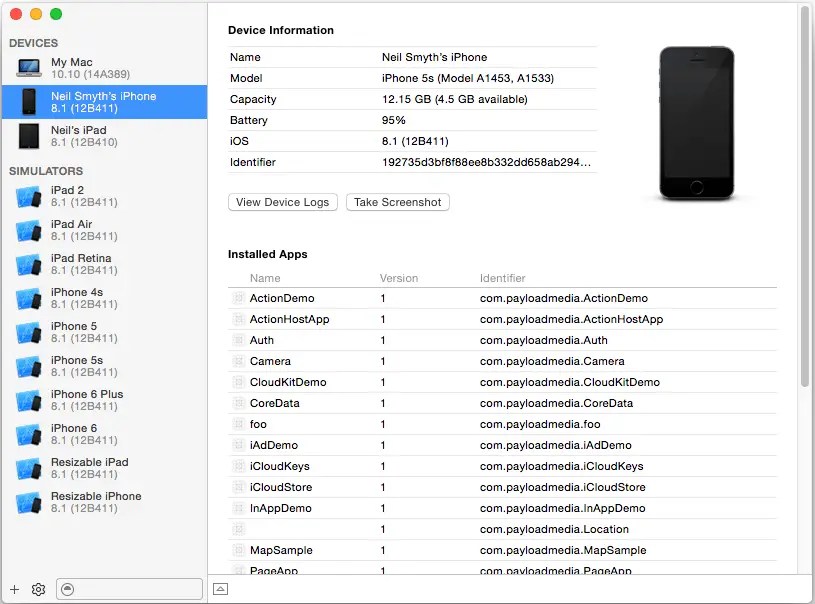Click the iPhone 6 Plus simulator icon
The height and width of the screenshot is (604, 815).
(x=26, y=399)
